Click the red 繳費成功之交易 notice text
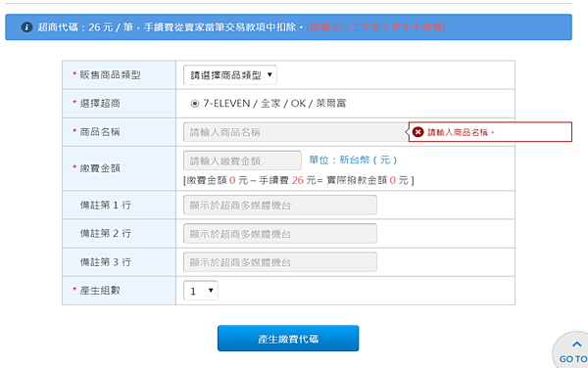Viewport: 588px width, 368px height. (375, 27)
